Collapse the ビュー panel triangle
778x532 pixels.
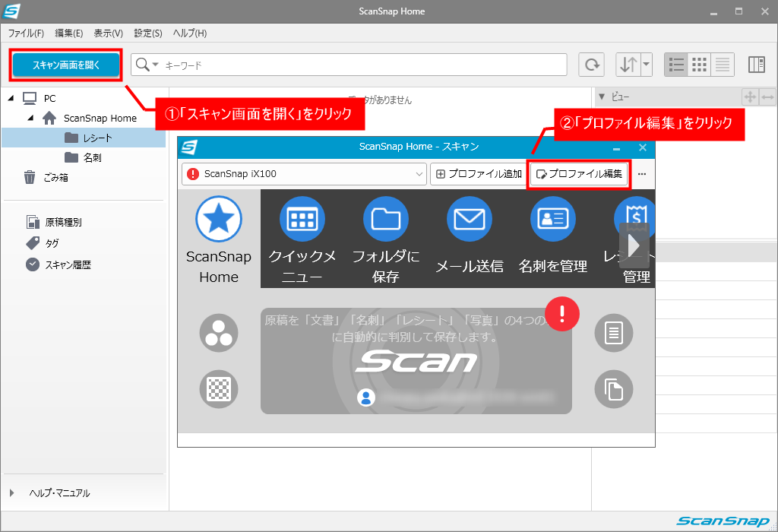(x=602, y=97)
